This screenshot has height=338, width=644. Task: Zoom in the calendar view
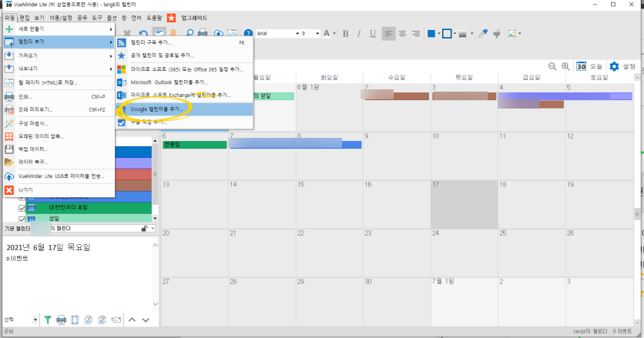(x=565, y=66)
